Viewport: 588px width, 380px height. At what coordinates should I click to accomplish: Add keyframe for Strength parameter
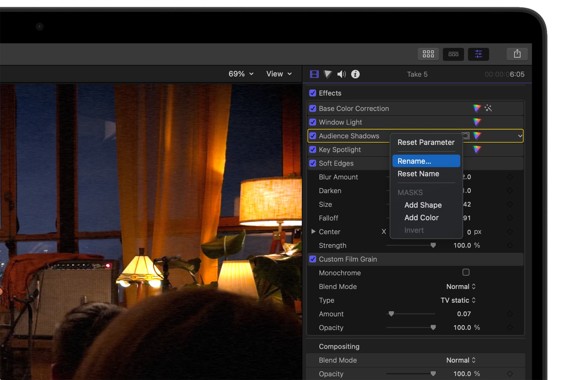(x=510, y=245)
